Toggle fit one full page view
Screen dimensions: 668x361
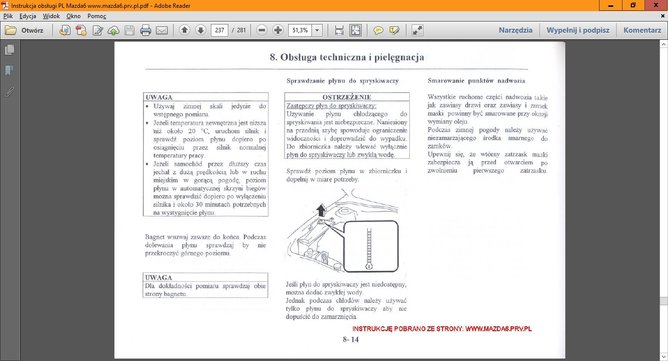(355, 30)
